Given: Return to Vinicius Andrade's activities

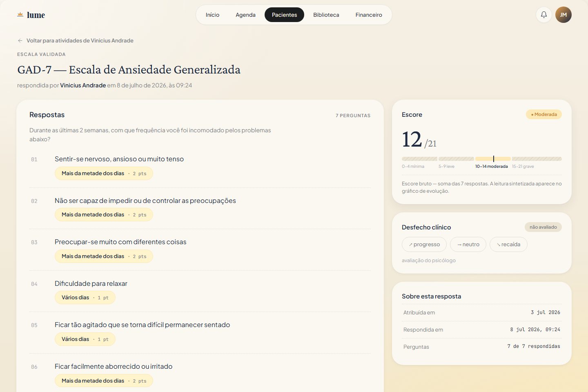Looking at the screenshot, I should [76, 40].
